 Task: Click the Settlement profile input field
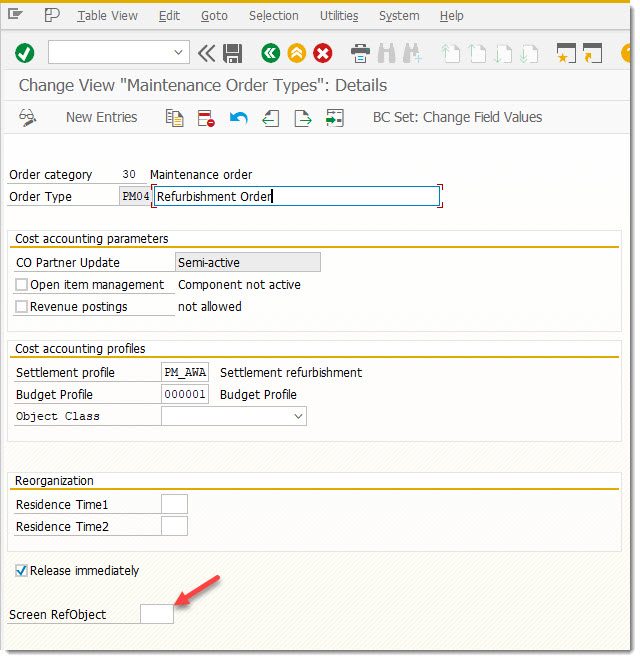[185, 373]
